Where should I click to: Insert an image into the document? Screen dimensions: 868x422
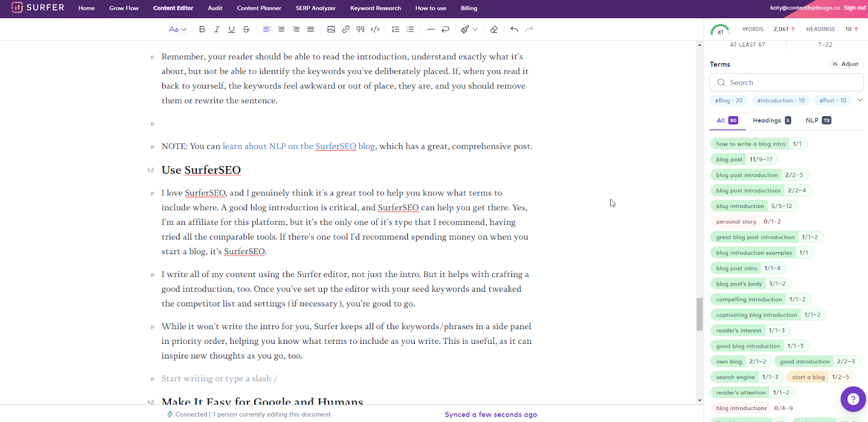pos(331,29)
